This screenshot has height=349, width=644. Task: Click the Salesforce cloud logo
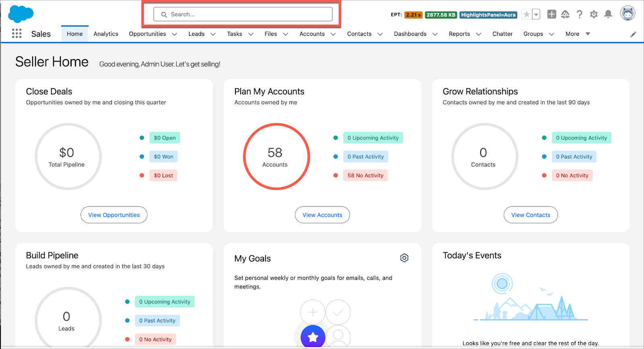point(21,14)
